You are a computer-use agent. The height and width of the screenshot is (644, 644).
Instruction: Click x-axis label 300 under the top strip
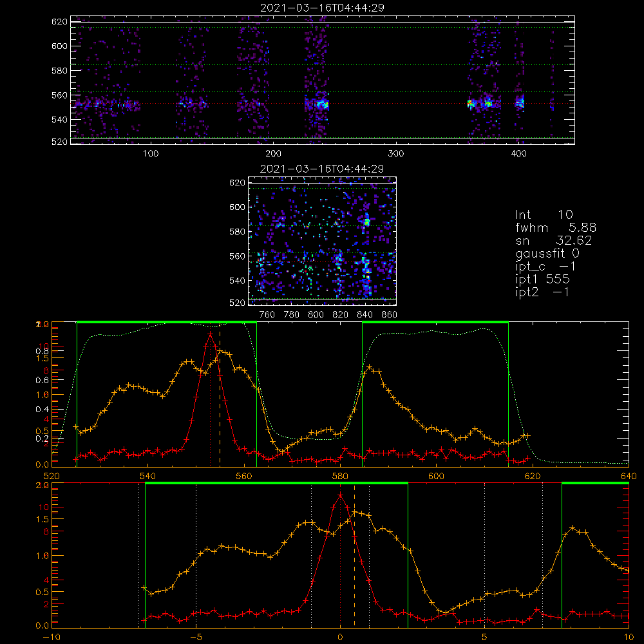396,154
